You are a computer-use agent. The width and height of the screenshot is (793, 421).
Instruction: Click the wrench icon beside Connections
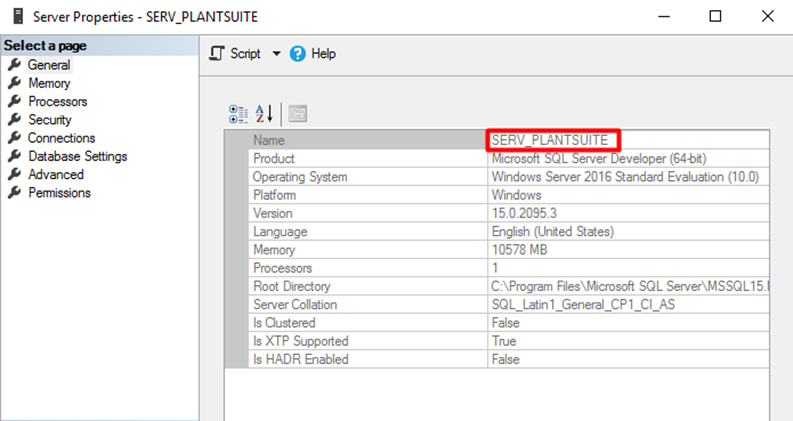(x=15, y=137)
